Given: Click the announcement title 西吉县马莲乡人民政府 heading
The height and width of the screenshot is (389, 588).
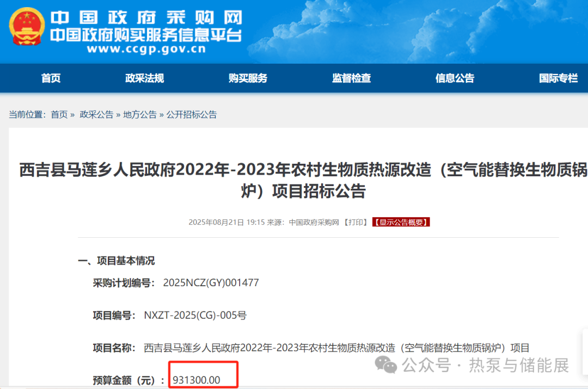Looking at the screenshot, I should [303, 181].
